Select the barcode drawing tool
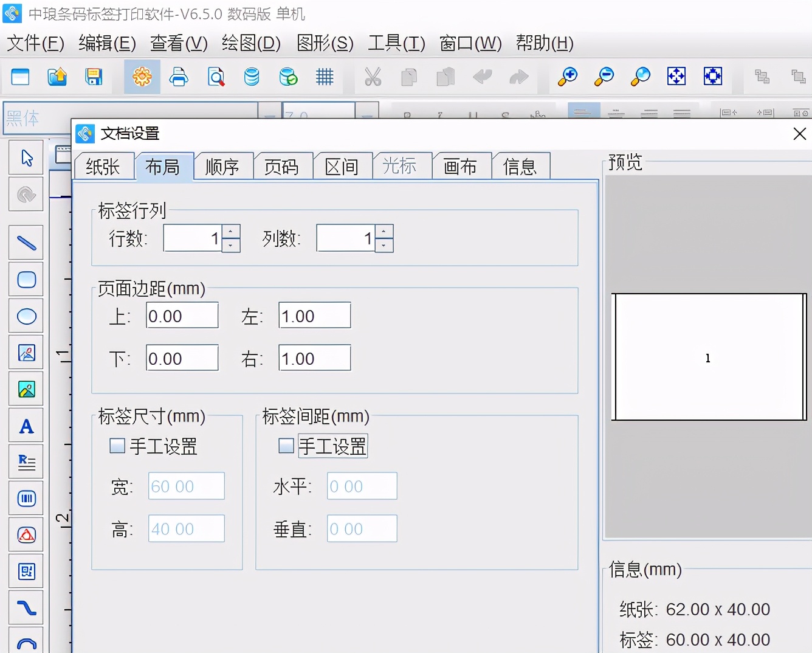The image size is (812, 653). coord(26,499)
